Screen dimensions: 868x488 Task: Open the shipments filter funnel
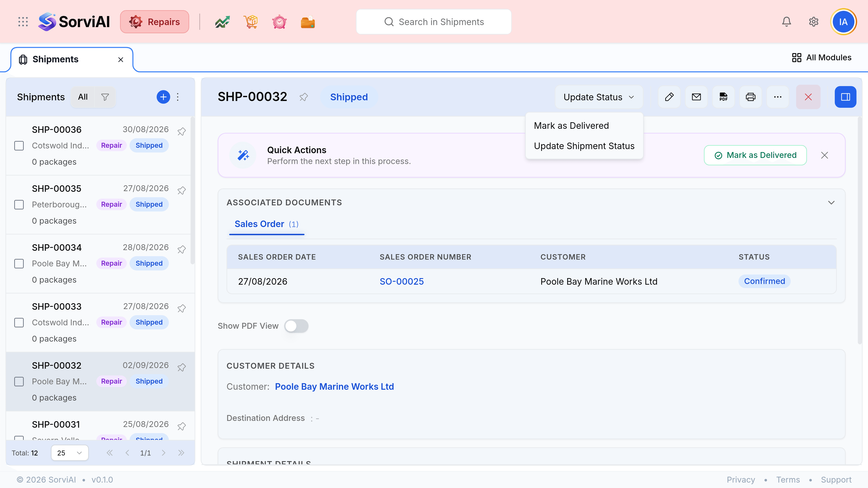point(105,97)
